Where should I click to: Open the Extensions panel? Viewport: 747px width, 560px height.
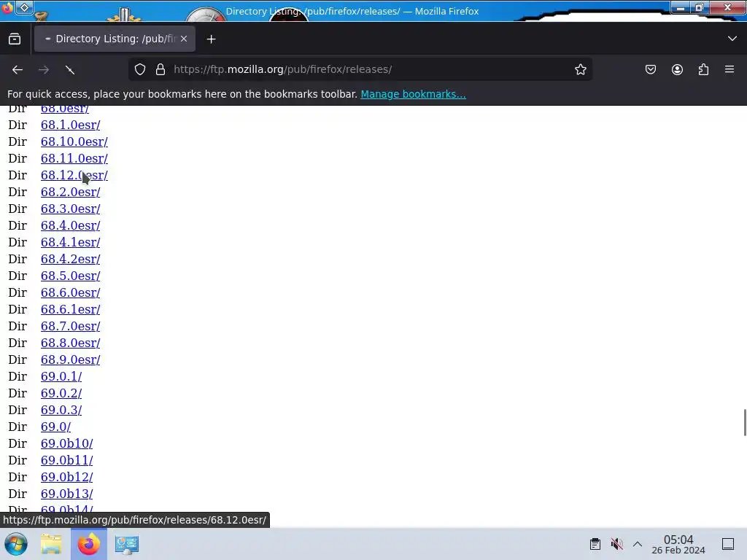pos(703,69)
